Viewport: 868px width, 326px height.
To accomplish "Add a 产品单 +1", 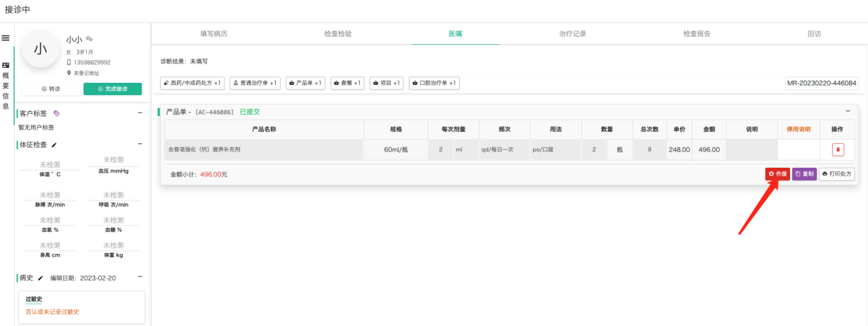I will click(305, 83).
